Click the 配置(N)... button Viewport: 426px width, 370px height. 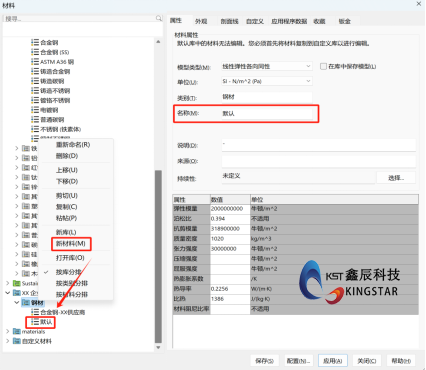(298, 361)
